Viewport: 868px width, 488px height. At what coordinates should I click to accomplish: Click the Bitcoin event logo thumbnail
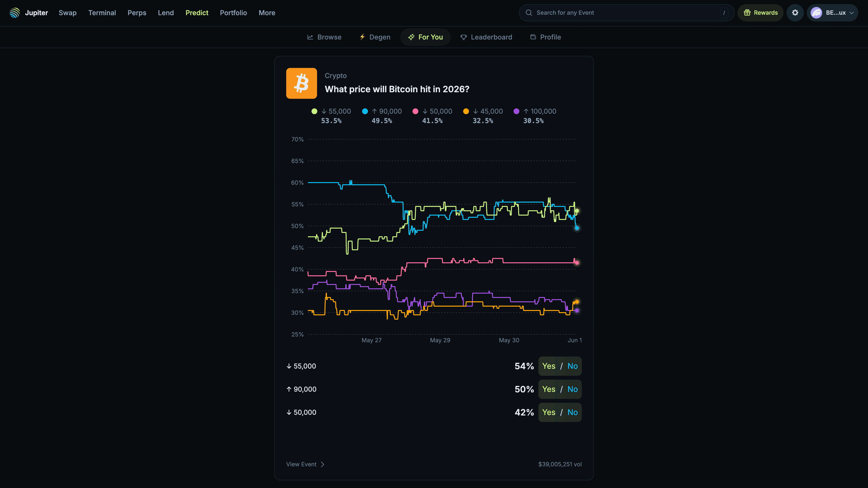click(x=302, y=83)
